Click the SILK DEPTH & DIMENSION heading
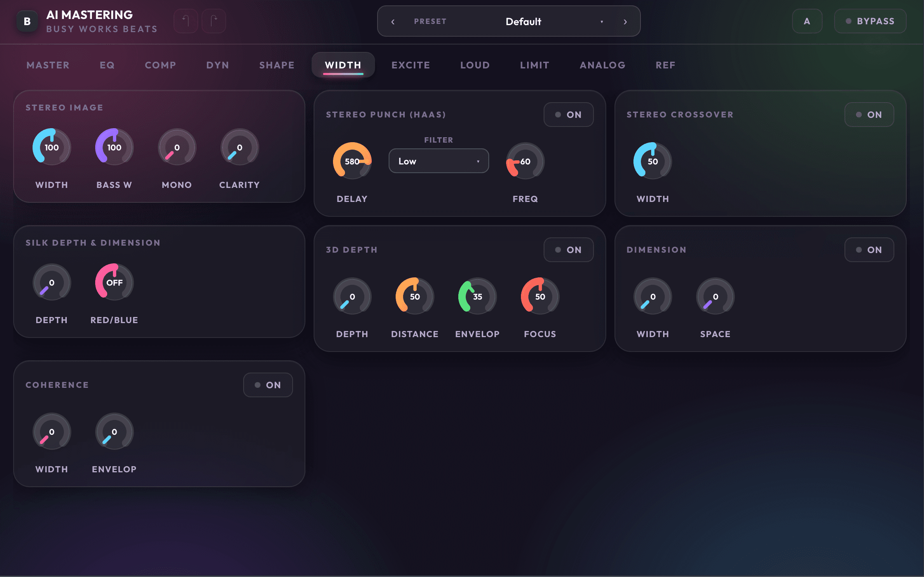The image size is (924, 577). point(93,243)
